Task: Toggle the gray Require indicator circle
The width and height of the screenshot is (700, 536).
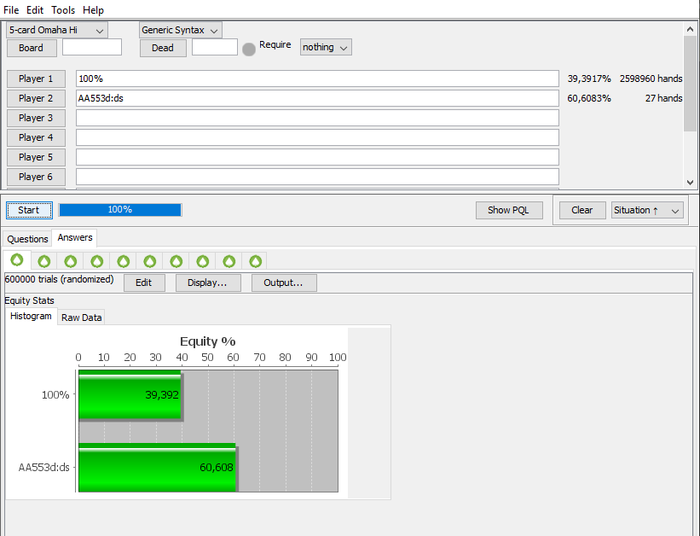Action: pyautogui.click(x=249, y=49)
